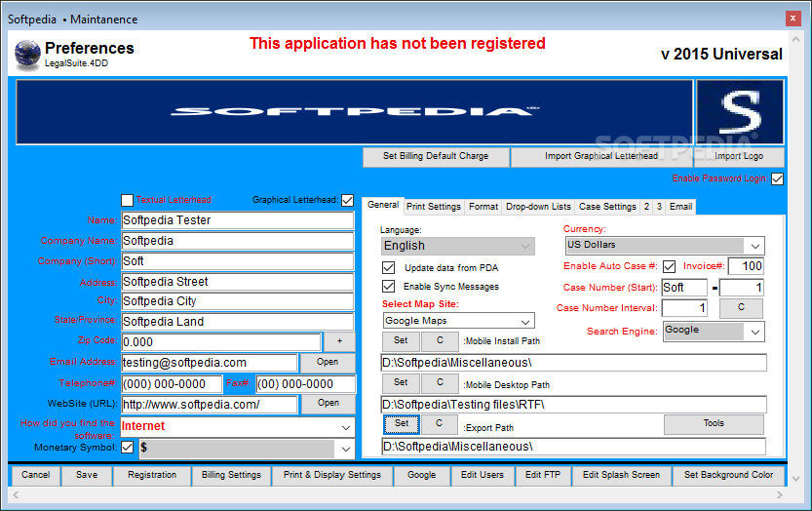Uncheck Update data from PDA
This screenshot has height=511, width=812.
coord(388,267)
